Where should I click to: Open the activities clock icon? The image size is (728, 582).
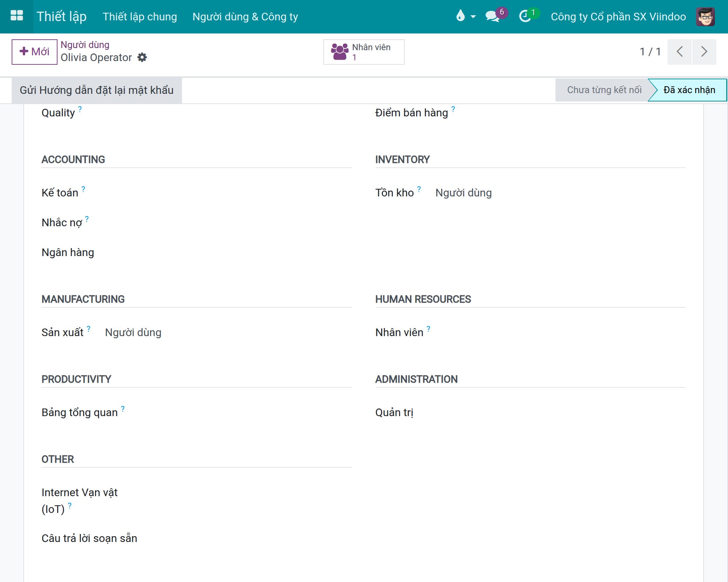point(529,15)
